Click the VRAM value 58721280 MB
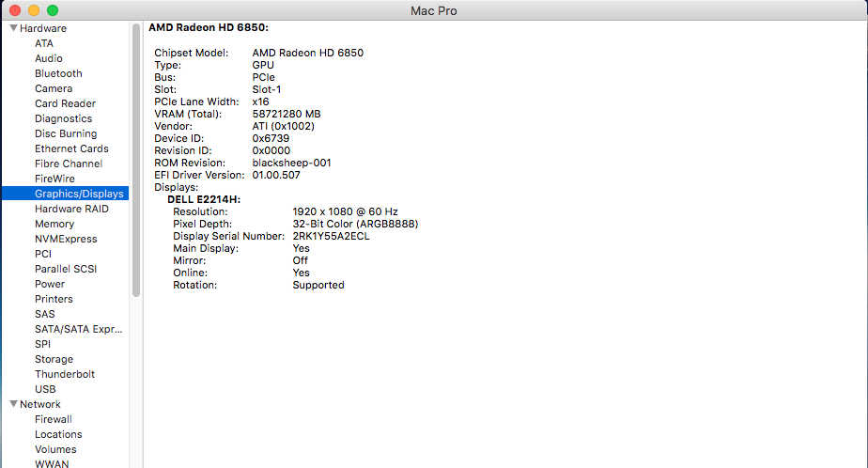The width and height of the screenshot is (868, 468). click(x=287, y=114)
